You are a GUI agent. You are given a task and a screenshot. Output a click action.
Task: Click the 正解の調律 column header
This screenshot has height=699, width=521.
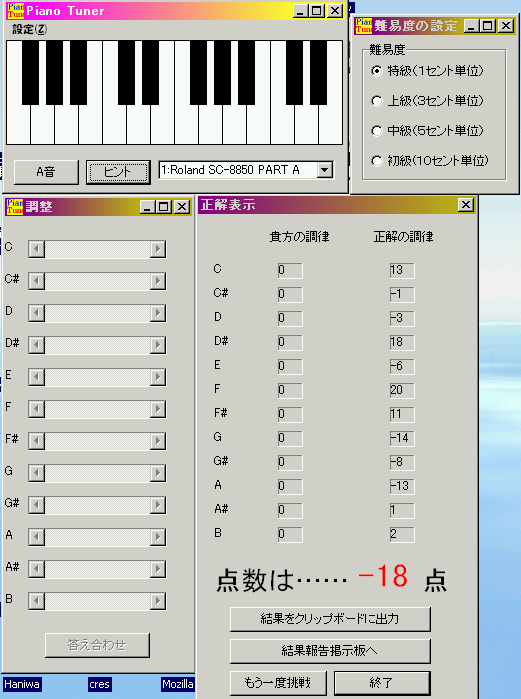point(403,237)
